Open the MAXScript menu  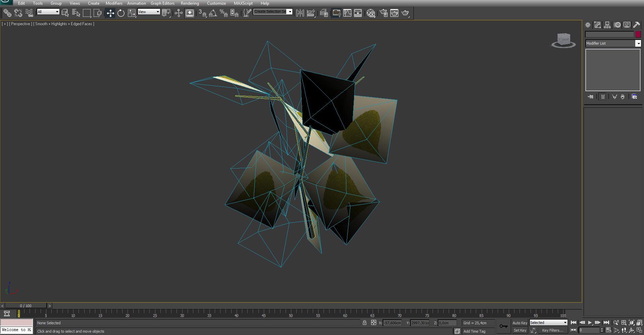pos(243,3)
